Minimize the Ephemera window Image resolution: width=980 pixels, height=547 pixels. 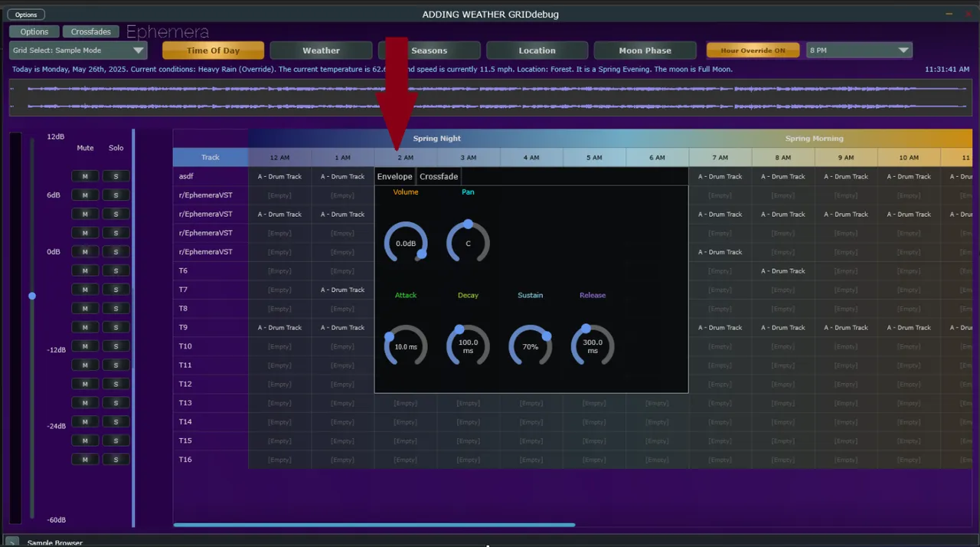(950, 14)
